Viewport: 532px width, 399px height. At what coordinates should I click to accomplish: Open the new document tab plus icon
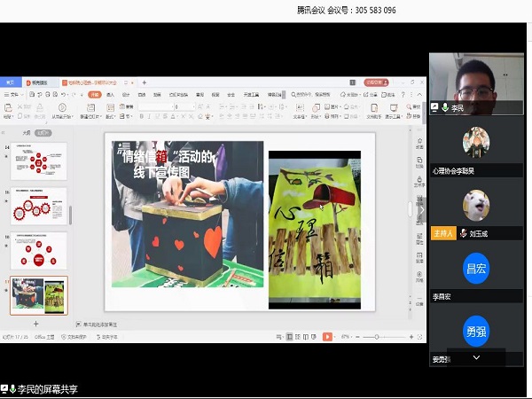click(144, 82)
